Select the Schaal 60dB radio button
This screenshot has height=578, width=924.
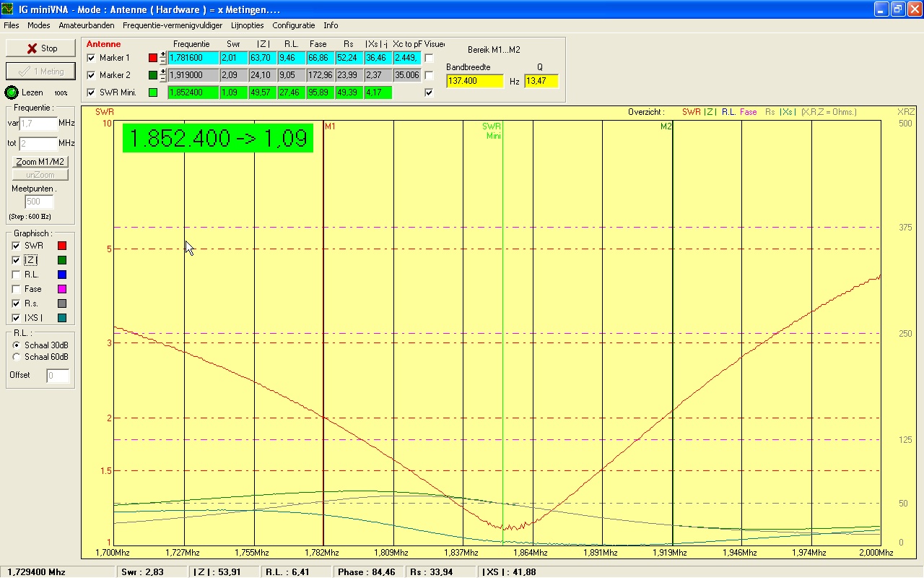click(17, 357)
